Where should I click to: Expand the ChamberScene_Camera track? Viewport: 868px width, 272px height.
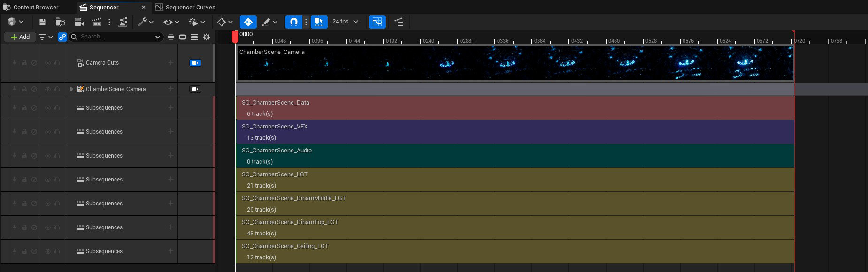[x=71, y=89]
